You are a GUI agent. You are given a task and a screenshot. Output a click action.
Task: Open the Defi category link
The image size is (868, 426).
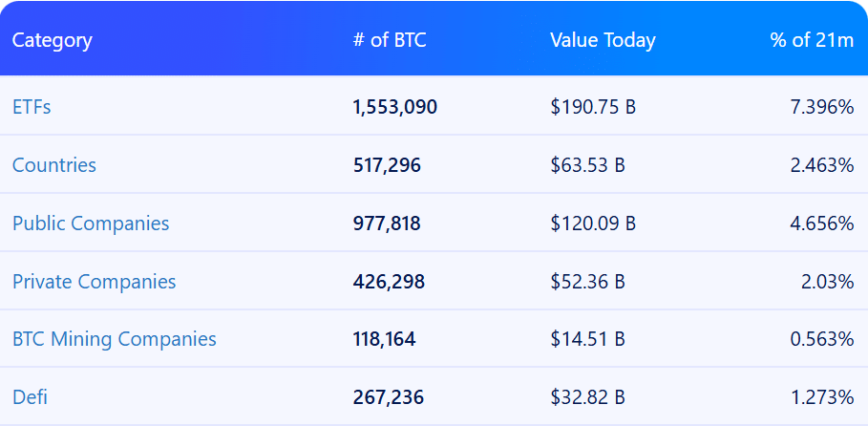point(31,397)
